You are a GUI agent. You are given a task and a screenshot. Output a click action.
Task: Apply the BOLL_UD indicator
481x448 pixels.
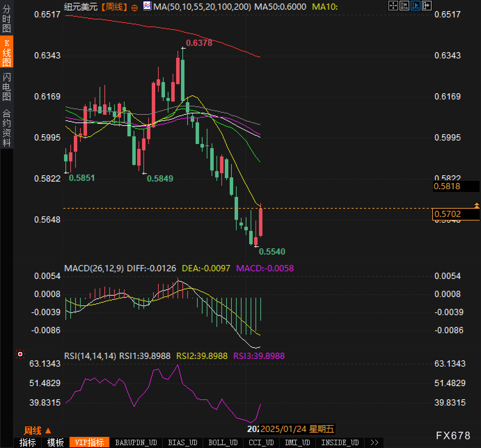223,442
